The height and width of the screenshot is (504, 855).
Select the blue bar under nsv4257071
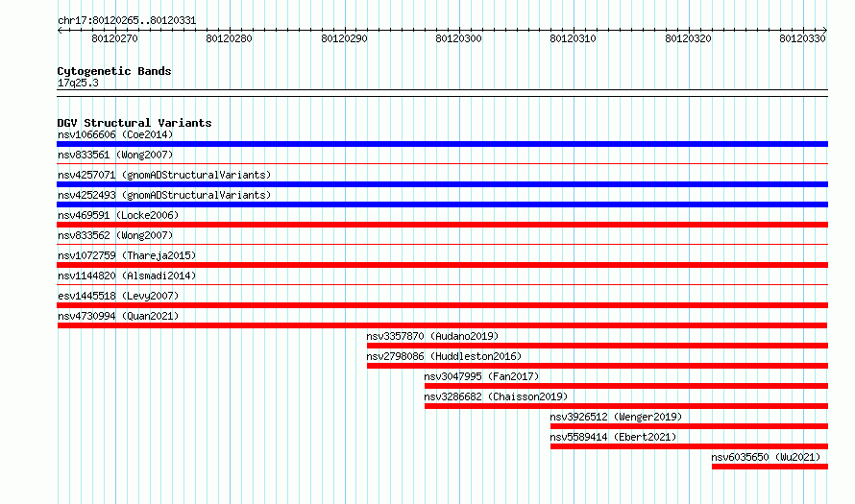[x=442, y=184]
